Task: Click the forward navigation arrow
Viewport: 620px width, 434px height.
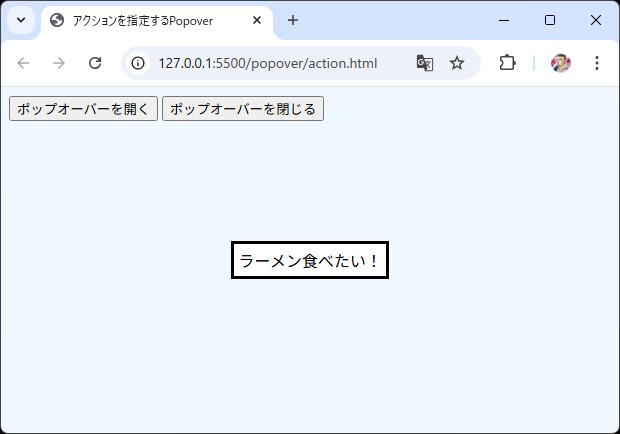Action: pos(59,63)
